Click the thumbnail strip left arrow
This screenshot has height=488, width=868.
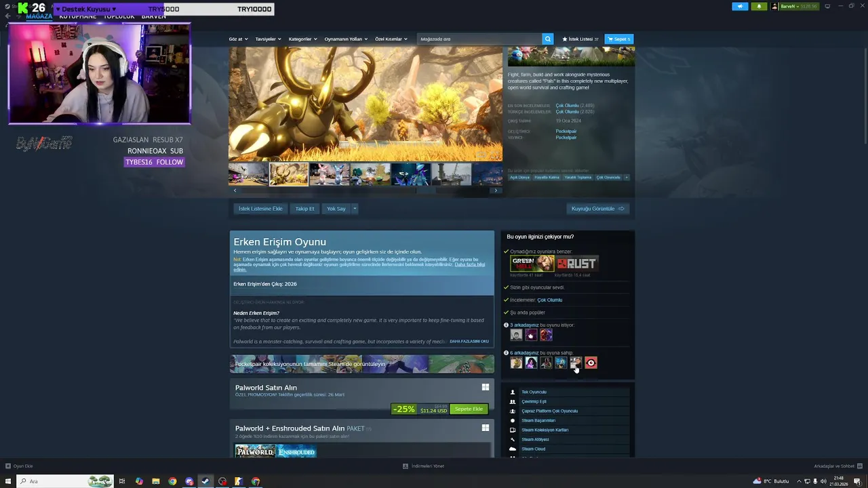point(235,190)
